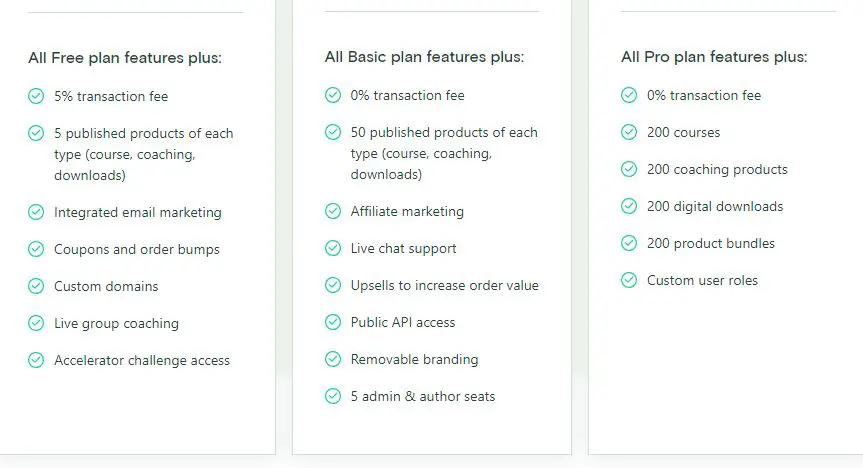Click checkmark icon next to 200 product bundles

point(629,243)
